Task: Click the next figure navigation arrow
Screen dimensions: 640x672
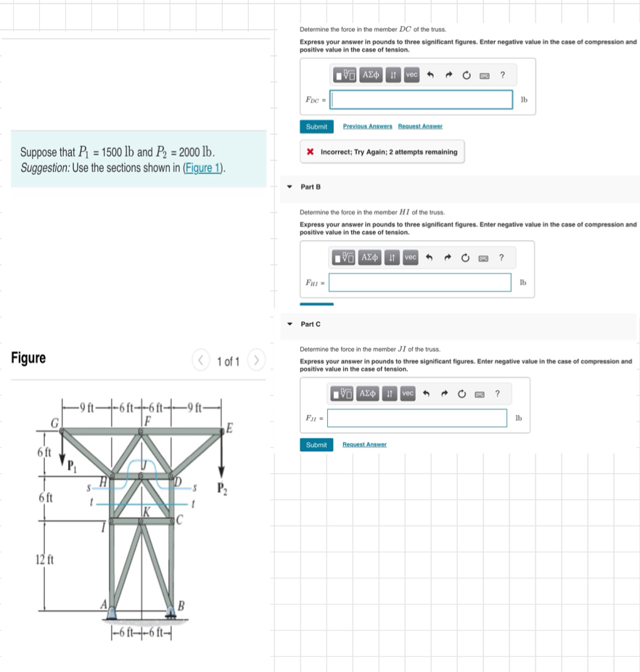Action: (255, 360)
